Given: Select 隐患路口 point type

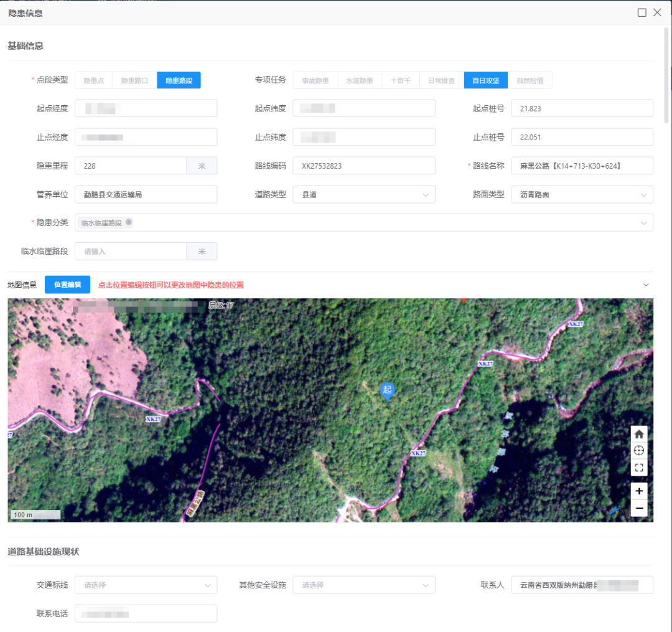Looking at the screenshot, I should [134, 80].
